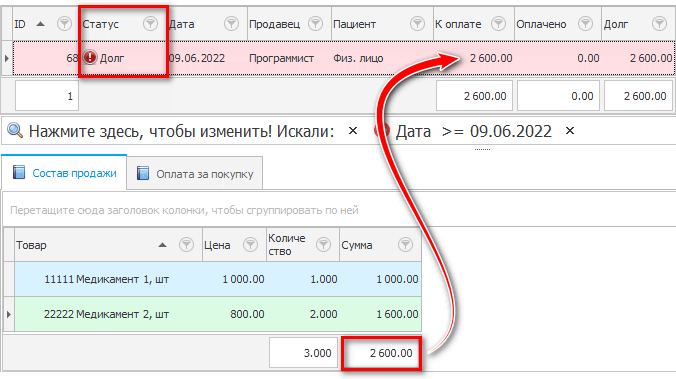Viewport: 676px width, 379px height.
Task: Remove the Дата >= 09.06.2022 filter
Action: [x=570, y=131]
